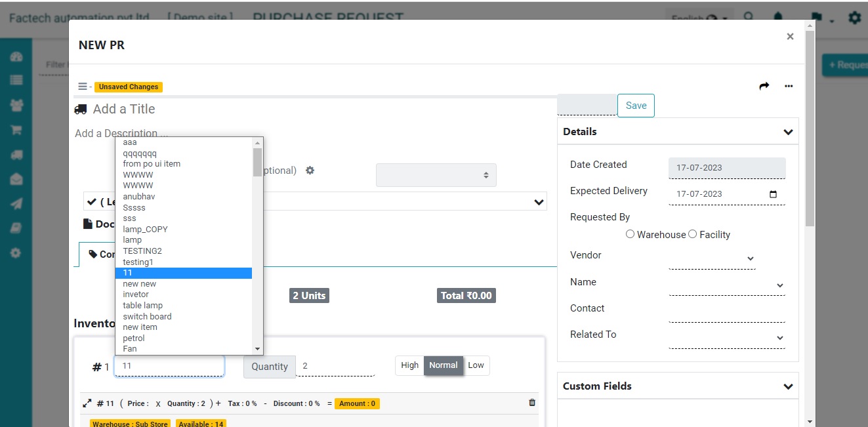Click the Request button behind dialog
This screenshot has width=868, height=427.
[845, 65]
